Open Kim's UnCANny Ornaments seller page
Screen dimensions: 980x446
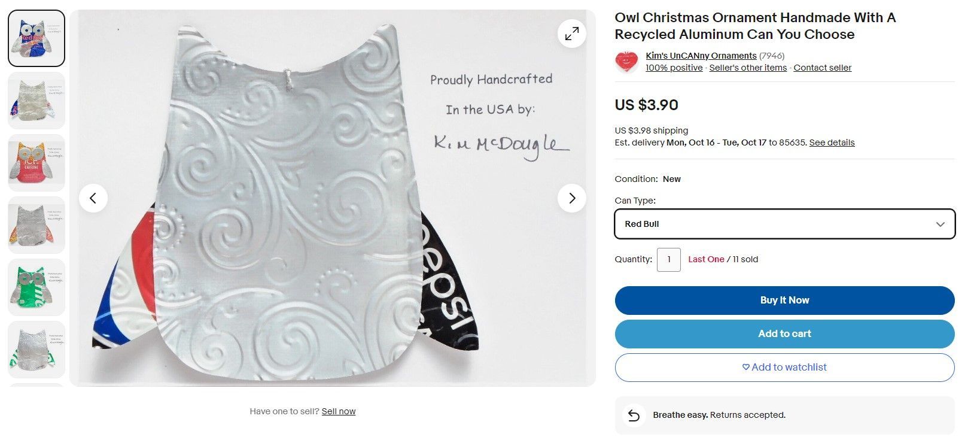tap(701, 56)
